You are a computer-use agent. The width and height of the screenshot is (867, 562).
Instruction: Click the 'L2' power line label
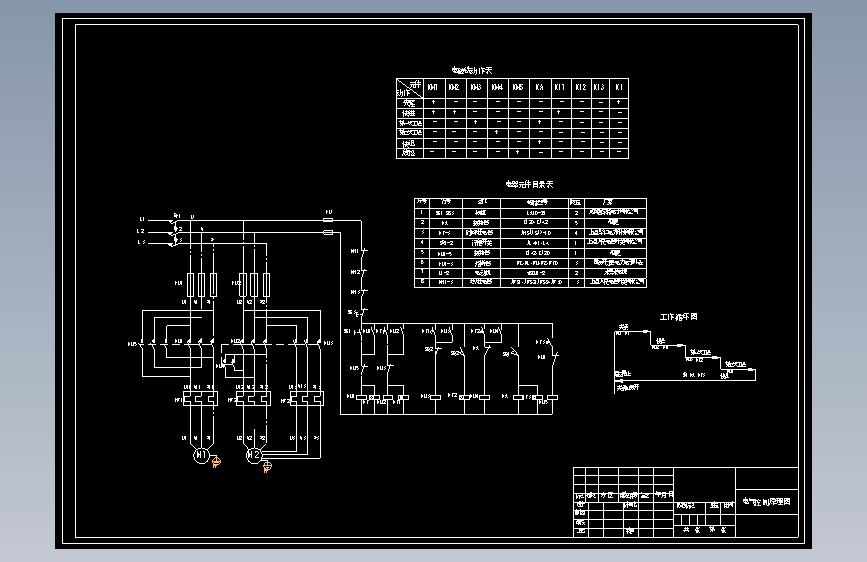tap(141, 231)
